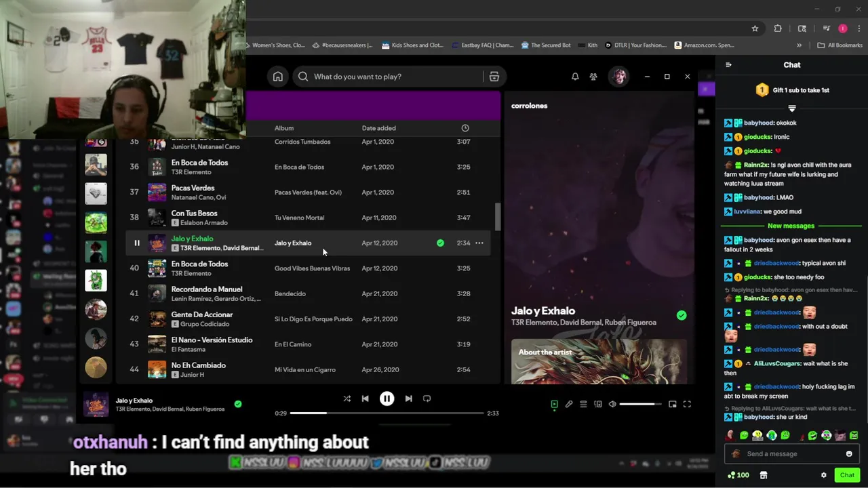Expand the gift sub leaderboard
The image size is (868, 488).
792,108
